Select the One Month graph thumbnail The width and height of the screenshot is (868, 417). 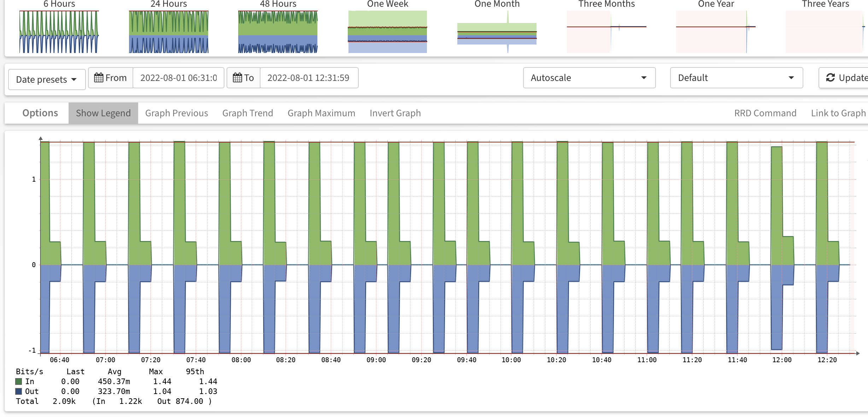pyautogui.click(x=497, y=31)
